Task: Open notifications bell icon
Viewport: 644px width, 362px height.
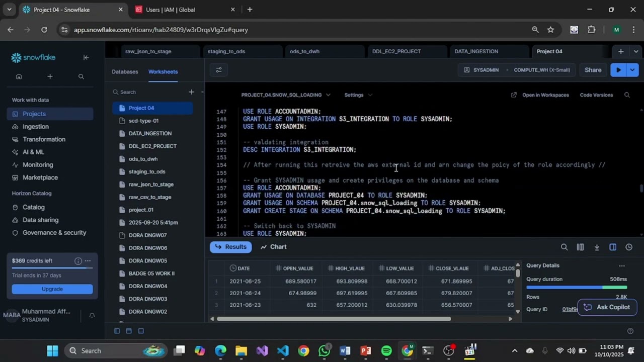Action: 92,315
